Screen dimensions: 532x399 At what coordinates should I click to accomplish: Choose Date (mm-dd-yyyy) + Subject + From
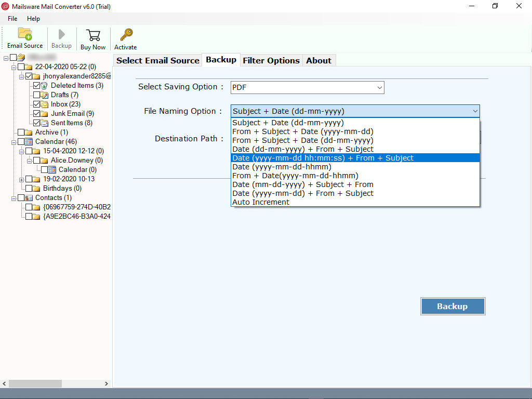click(x=355, y=184)
